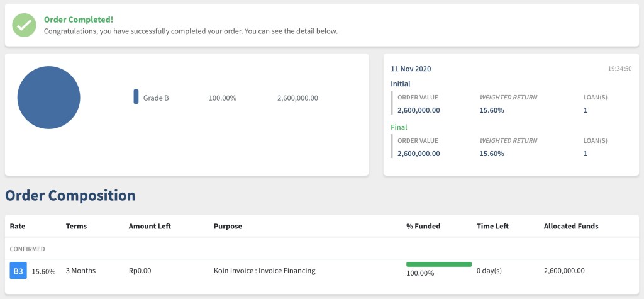Click the green 100% funded progress bar
644x299 pixels.
click(438, 264)
